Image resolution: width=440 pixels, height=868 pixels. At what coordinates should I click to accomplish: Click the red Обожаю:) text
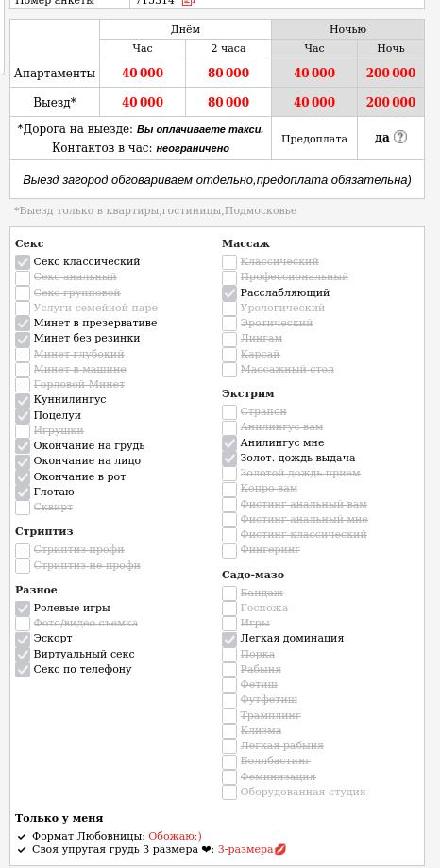point(175,837)
